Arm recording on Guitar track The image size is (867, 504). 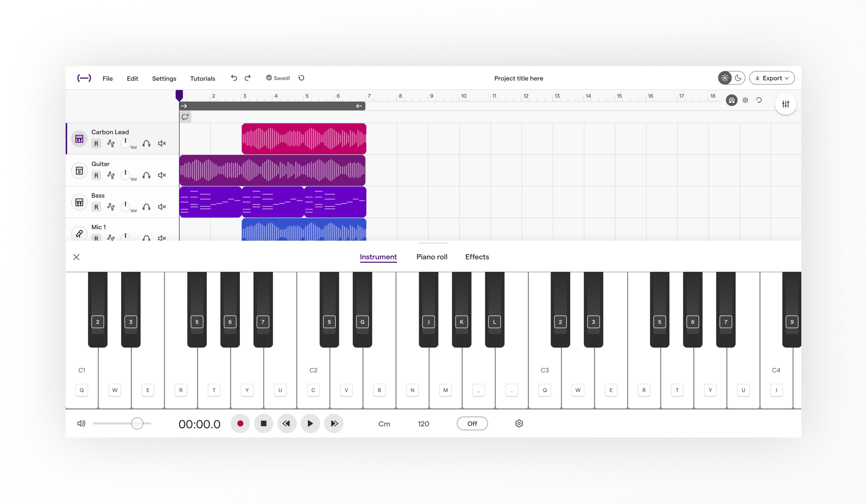click(96, 175)
